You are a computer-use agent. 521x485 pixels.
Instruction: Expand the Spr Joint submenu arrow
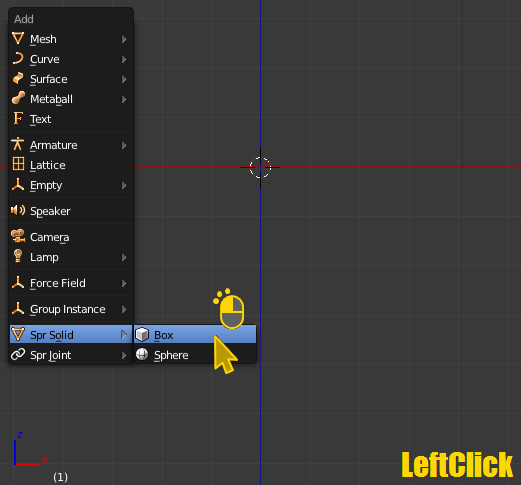pos(124,355)
